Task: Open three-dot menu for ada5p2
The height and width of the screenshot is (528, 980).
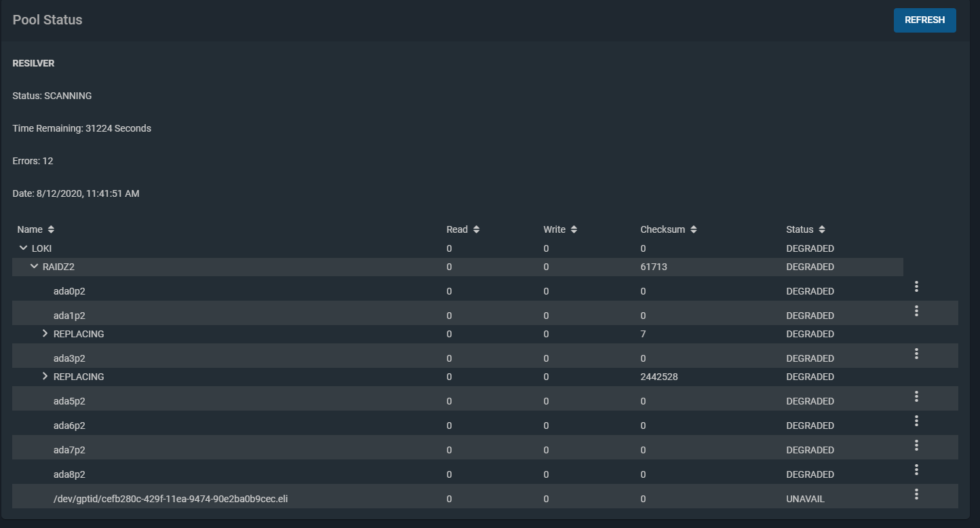Action: pos(916,397)
